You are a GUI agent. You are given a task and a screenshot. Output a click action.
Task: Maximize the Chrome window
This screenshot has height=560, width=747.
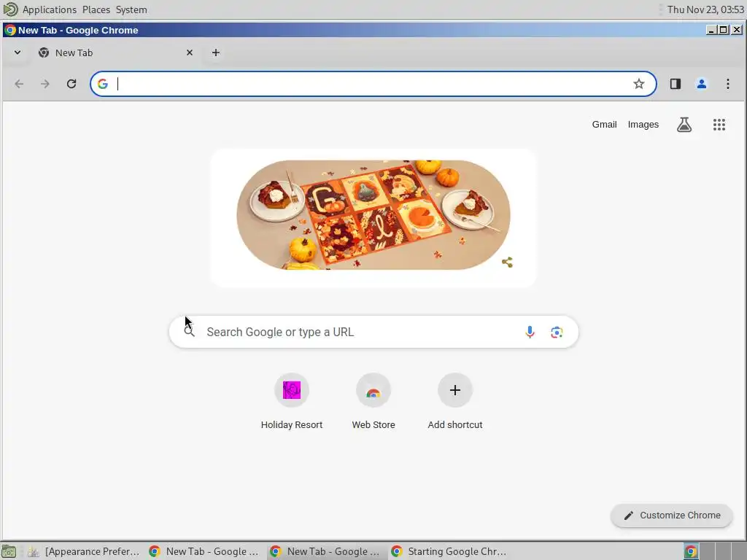(x=723, y=30)
